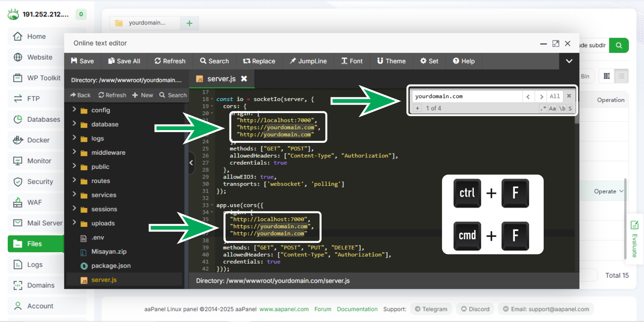Open the Operate dropdown
This screenshot has height=322, width=644.
(608, 191)
